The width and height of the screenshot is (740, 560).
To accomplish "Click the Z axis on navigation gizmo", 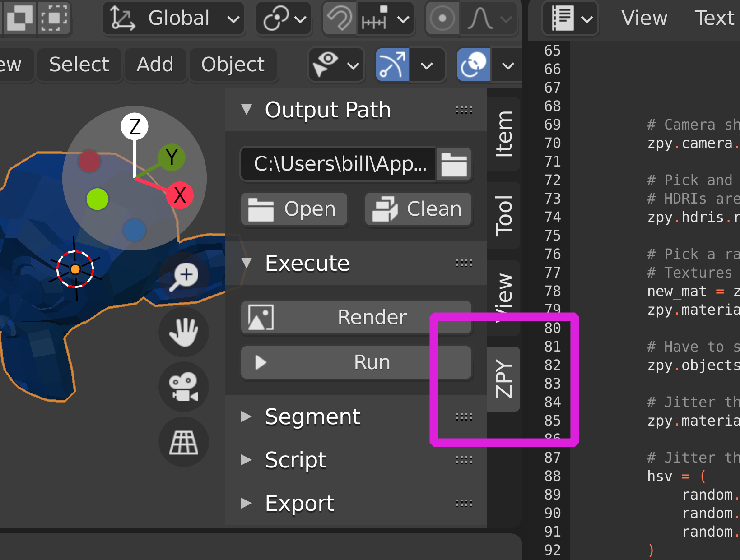I will [134, 125].
